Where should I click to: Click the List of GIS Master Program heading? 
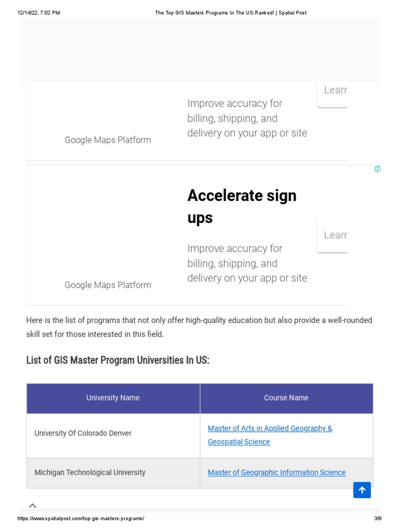117,361
